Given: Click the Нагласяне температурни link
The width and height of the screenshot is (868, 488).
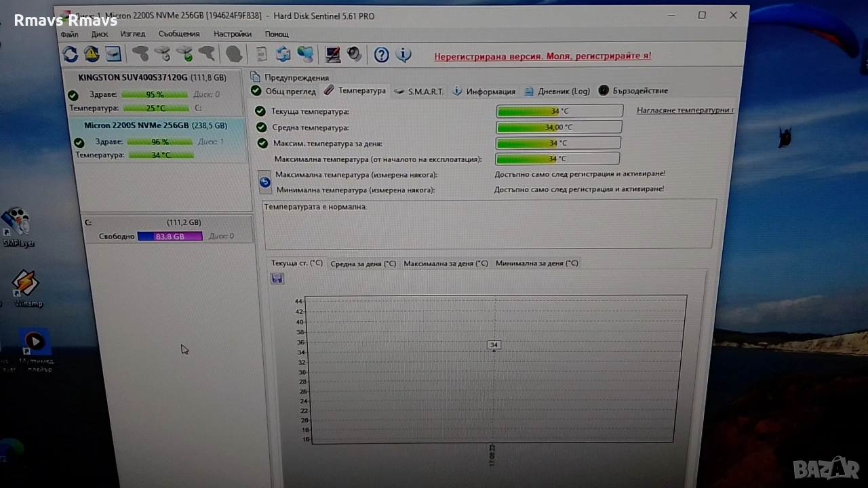Looking at the screenshot, I should [x=685, y=110].
